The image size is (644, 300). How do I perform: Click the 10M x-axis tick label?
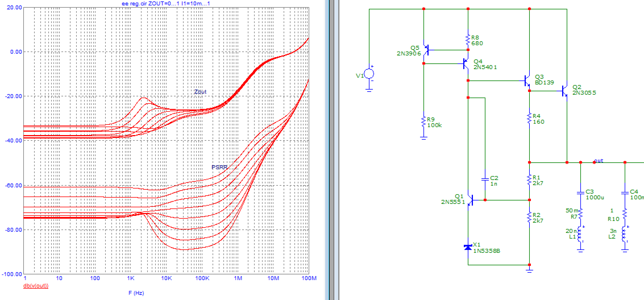pyautogui.click(x=273, y=278)
